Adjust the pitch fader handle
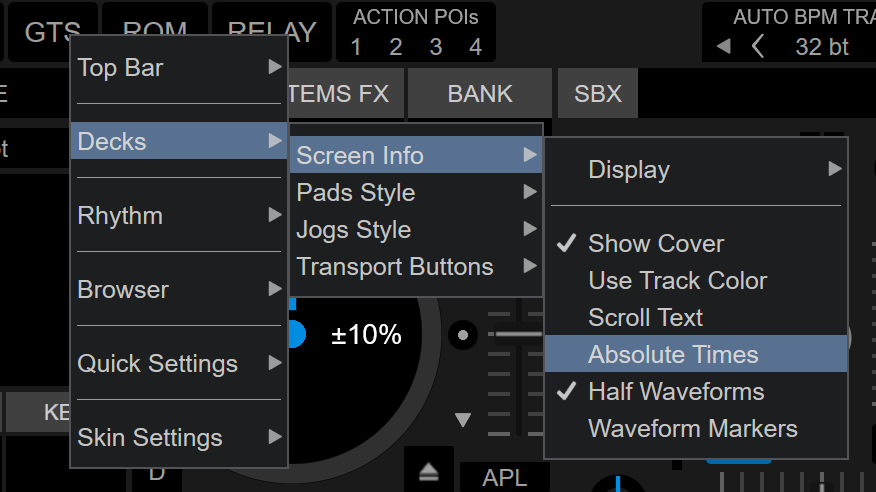 (x=519, y=333)
